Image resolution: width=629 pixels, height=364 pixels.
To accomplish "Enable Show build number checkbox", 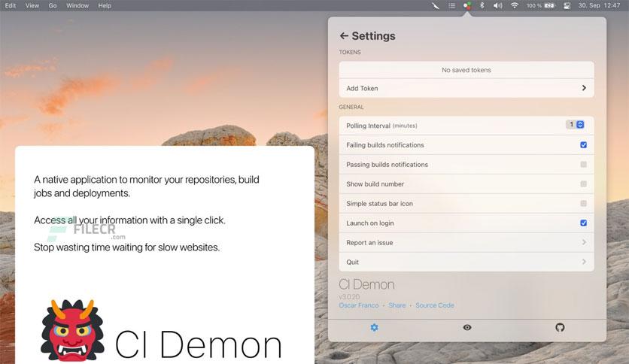I will tap(583, 184).
